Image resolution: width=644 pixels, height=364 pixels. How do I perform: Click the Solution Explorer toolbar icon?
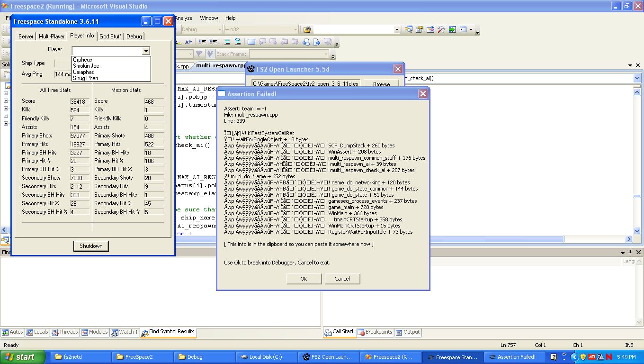(408, 29)
